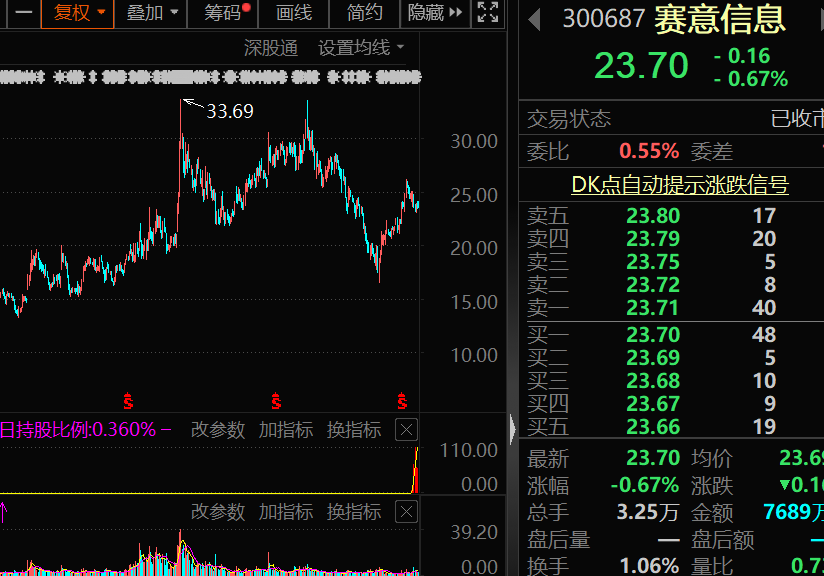Click the minimize-style dash icon on the toolbar

(21, 14)
